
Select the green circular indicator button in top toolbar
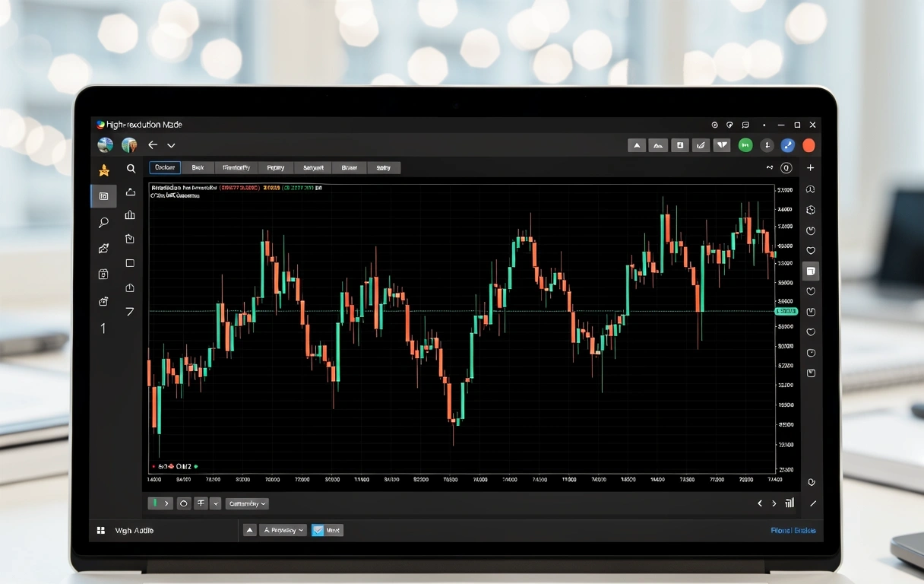(x=745, y=144)
